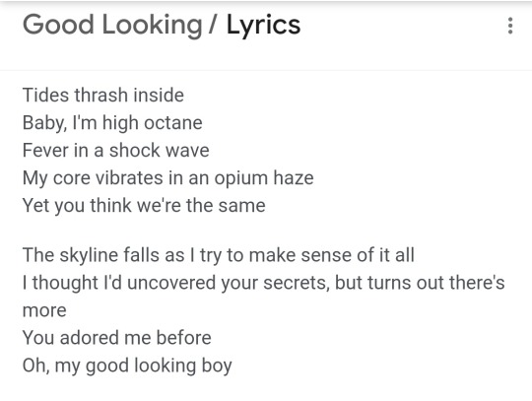532x401 pixels.
Task: Click the line "You adored me before"
Action: coord(116,338)
